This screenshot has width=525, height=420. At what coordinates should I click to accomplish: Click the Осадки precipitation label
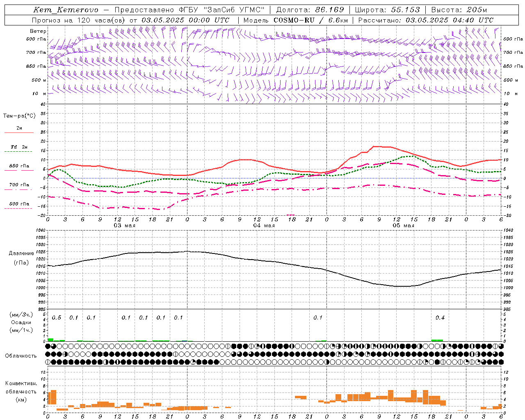[21, 322]
